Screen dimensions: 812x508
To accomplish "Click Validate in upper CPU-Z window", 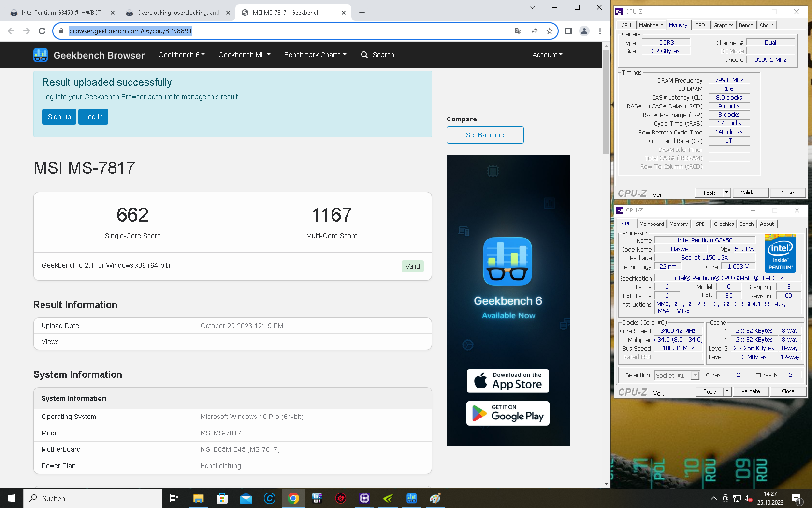I will coord(750,193).
